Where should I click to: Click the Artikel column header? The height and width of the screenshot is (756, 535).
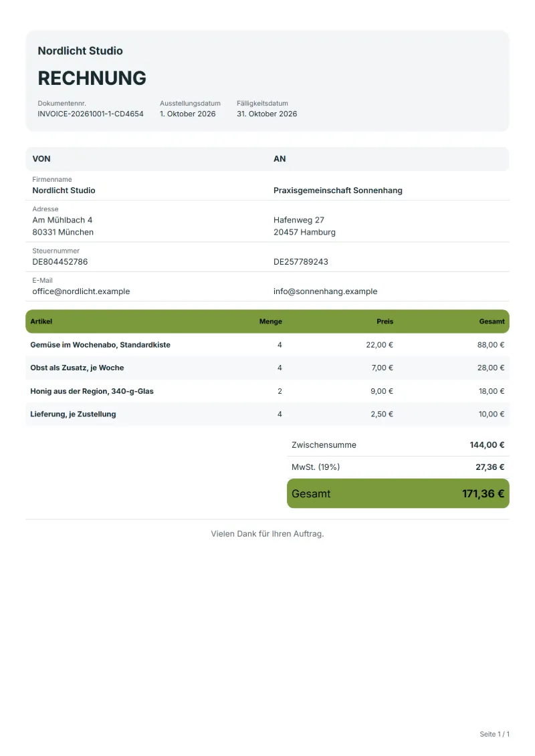point(41,322)
